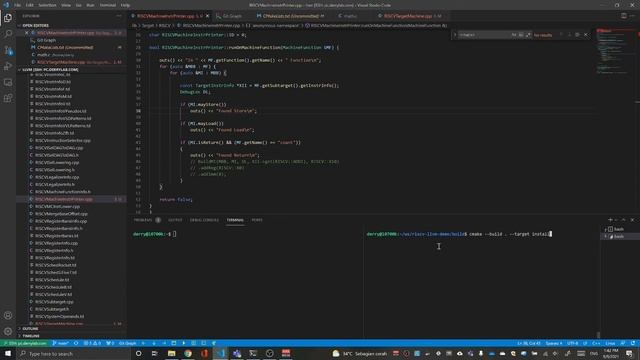640x360 pixels.
Task: Toggle Match Case in find widget
Action: (x=514, y=35)
